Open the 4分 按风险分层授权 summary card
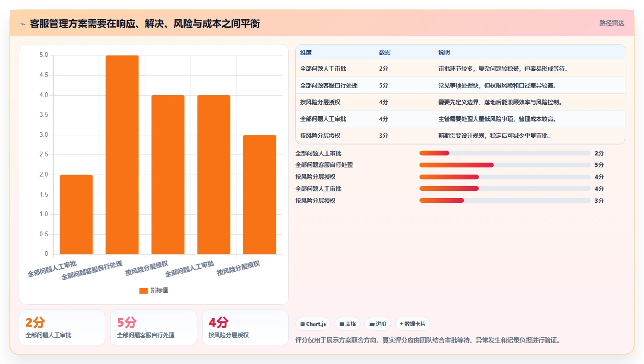Image resolution: width=644 pixels, height=364 pixels. [x=245, y=327]
